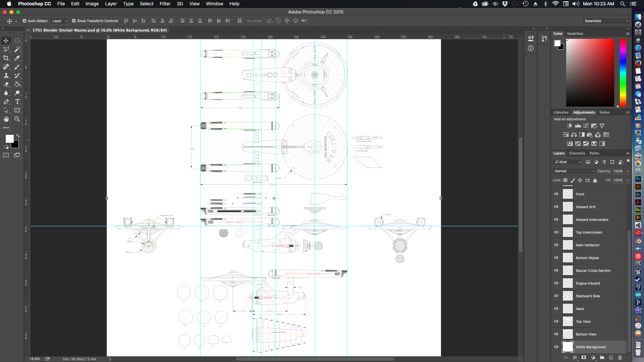The height and width of the screenshot is (362, 644).
Task: Select the Eraser tool
Action: coord(6,84)
